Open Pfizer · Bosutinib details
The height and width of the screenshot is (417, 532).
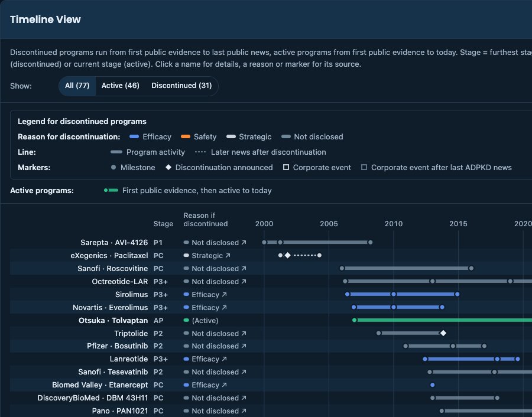tap(118, 346)
